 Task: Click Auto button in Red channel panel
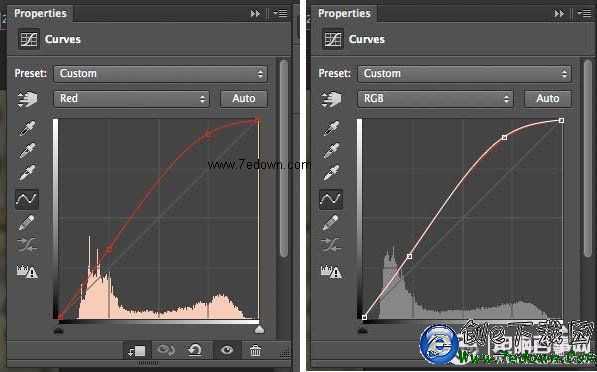pyautogui.click(x=244, y=99)
